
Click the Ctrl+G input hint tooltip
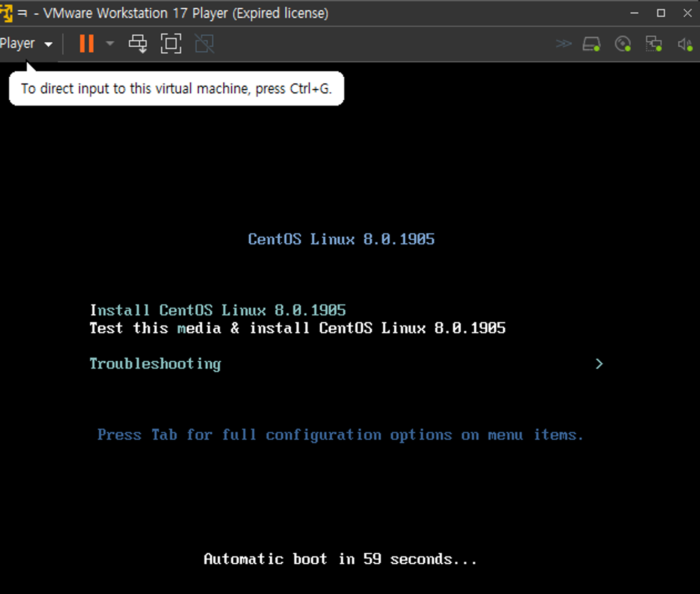176,88
